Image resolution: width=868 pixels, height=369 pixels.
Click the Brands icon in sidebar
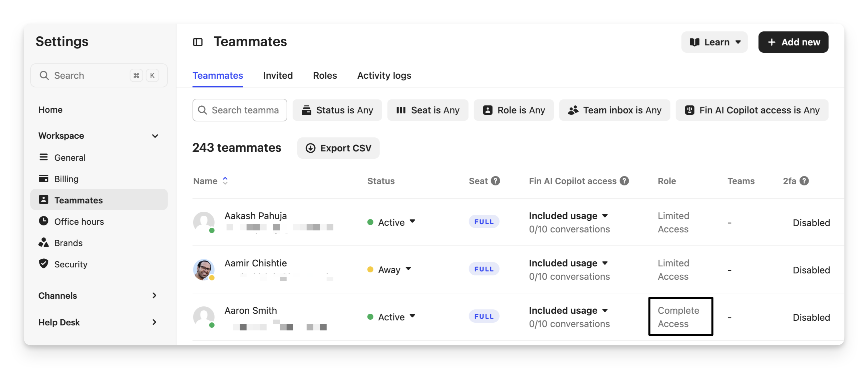[43, 242]
